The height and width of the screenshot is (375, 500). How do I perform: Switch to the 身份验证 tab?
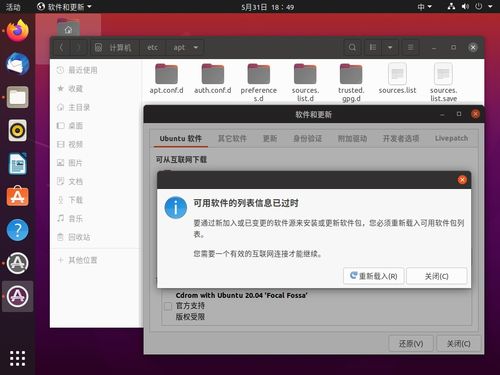click(x=307, y=138)
